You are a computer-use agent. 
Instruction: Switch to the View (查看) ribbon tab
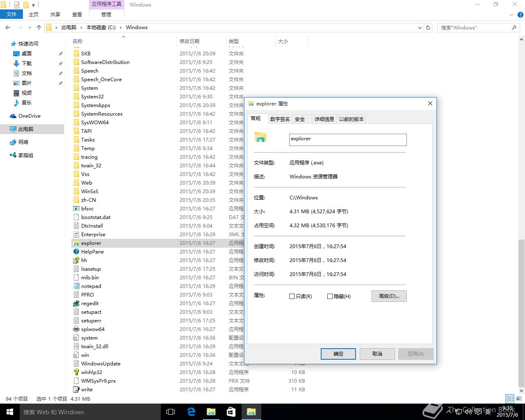point(77,14)
